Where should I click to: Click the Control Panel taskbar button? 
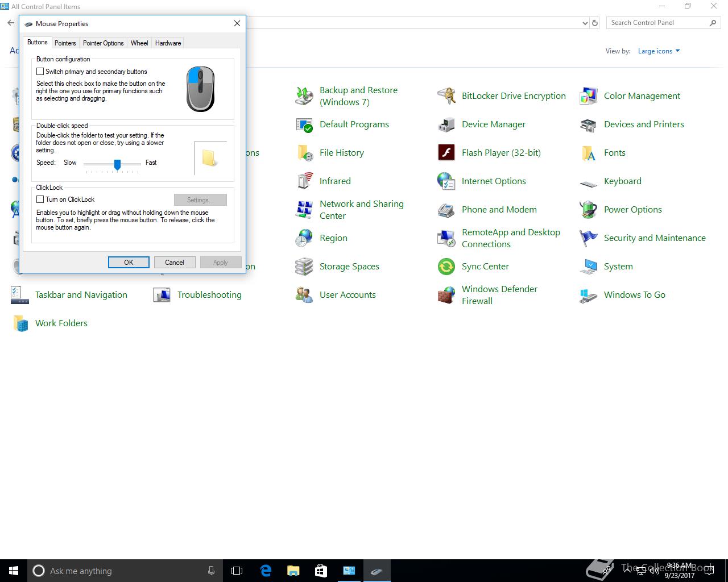pyautogui.click(x=349, y=571)
